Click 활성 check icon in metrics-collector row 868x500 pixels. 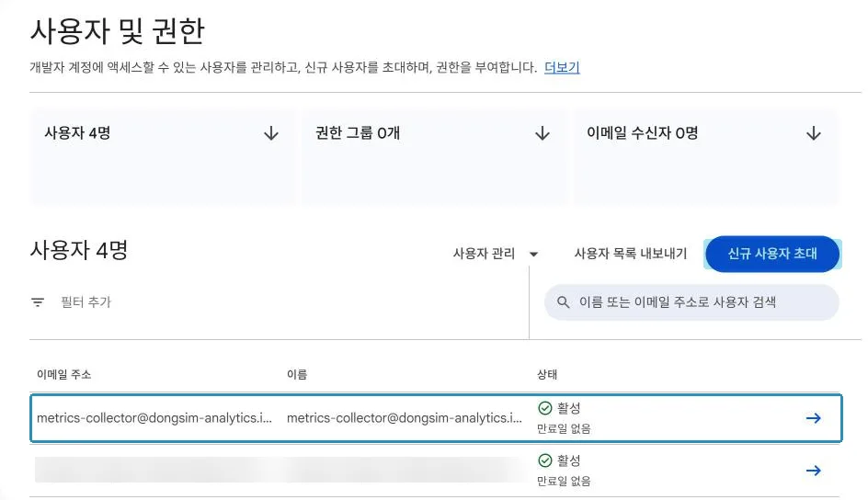(545, 408)
